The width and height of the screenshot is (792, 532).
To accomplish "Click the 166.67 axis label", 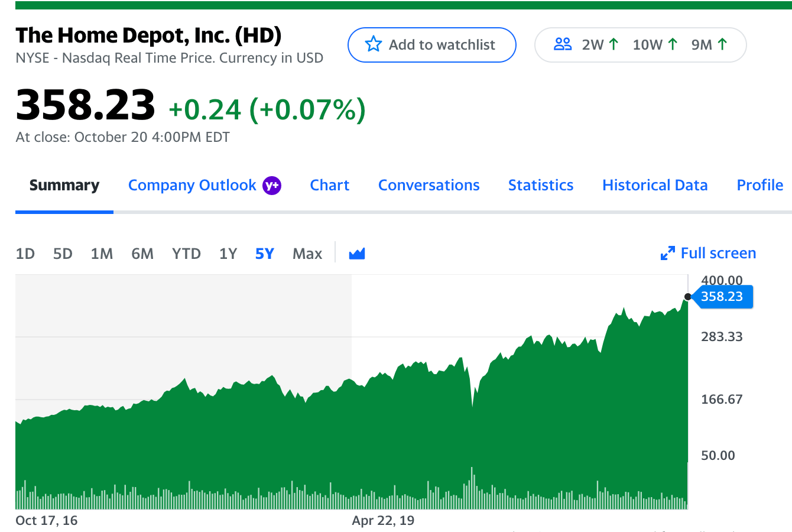I will pos(722,400).
